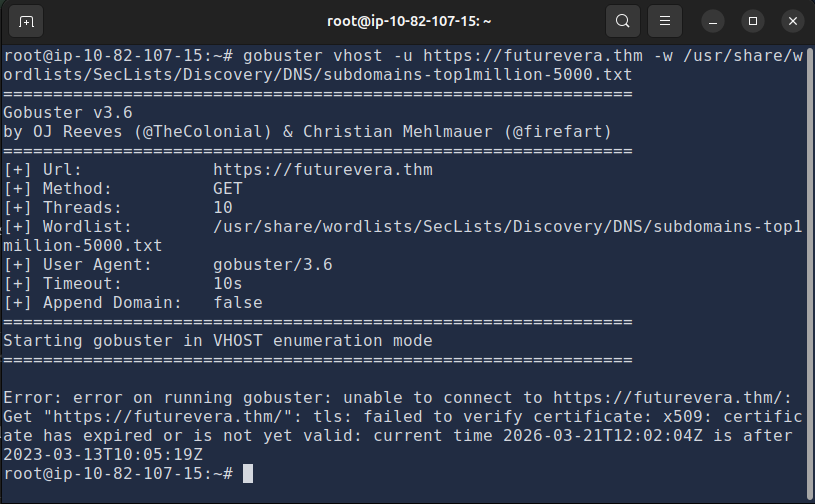Screen dimensions: 815x504
Task: Click the Method value GET
Action: point(228,189)
